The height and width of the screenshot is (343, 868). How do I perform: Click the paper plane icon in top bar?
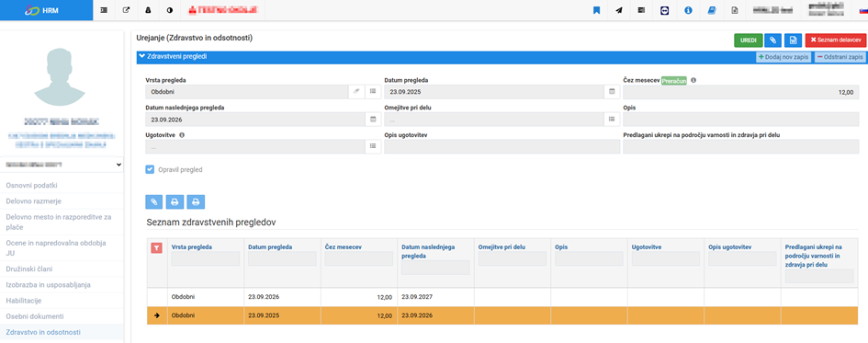tap(618, 10)
